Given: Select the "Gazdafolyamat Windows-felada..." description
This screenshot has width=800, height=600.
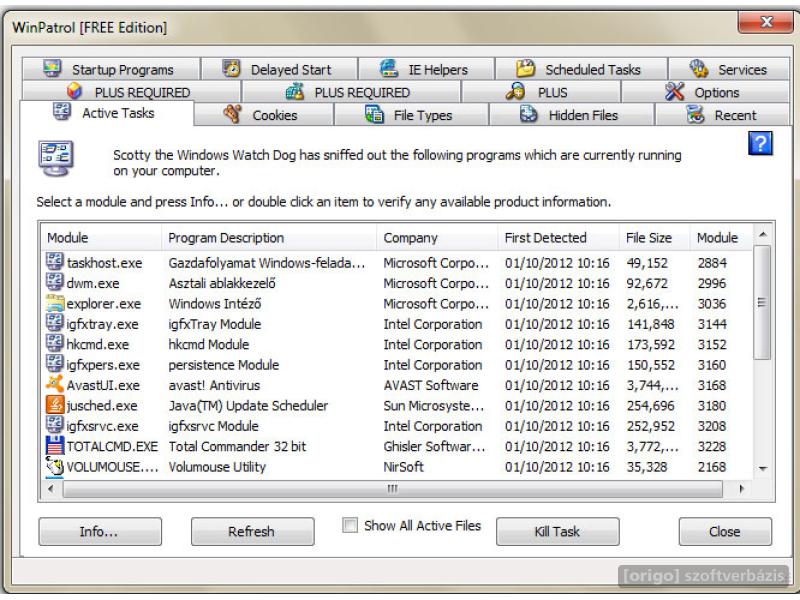Looking at the screenshot, I should (267, 263).
